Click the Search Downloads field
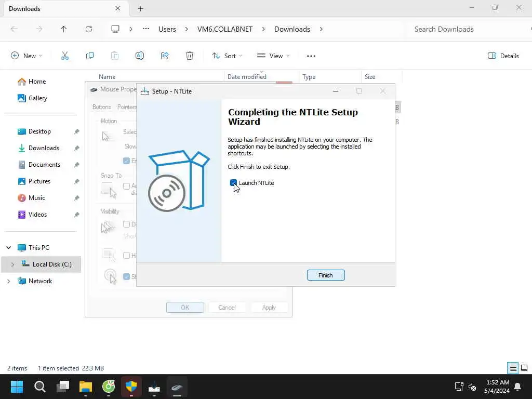This screenshot has width=532, height=399. (x=468, y=29)
